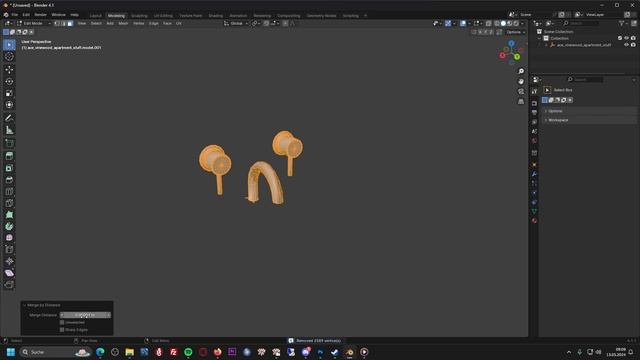Select the Smooth tool
Viewport: 640px width, 360px height.
point(9,238)
